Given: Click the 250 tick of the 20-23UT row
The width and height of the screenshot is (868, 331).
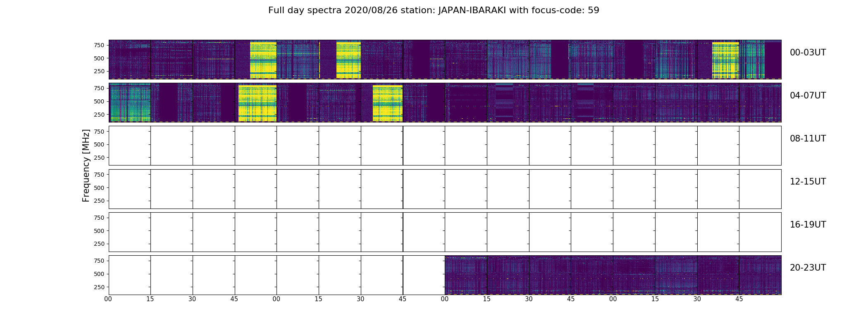Looking at the screenshot, I should click(x=99, y=287).
